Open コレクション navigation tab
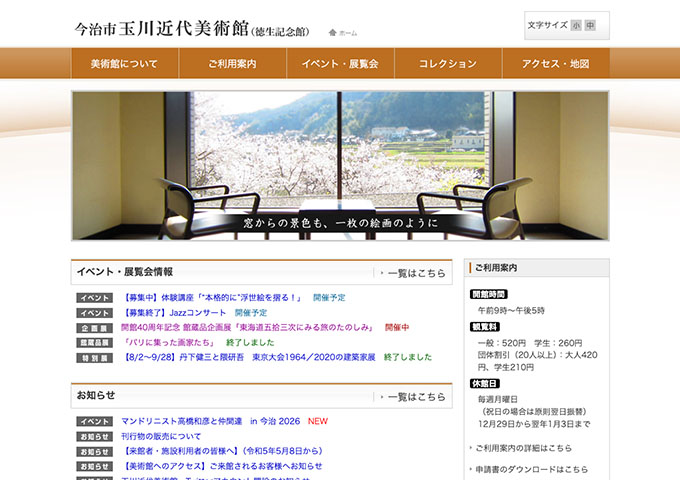 pos(448,64)
